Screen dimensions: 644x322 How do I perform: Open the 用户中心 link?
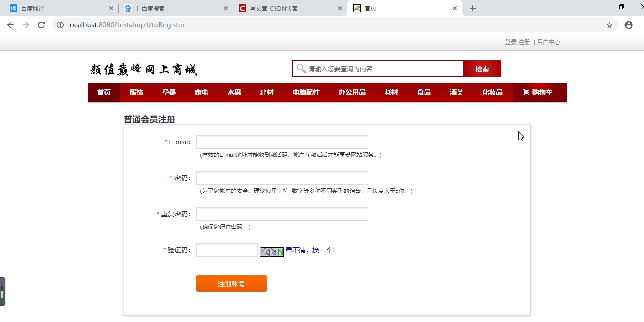(548, 42)
